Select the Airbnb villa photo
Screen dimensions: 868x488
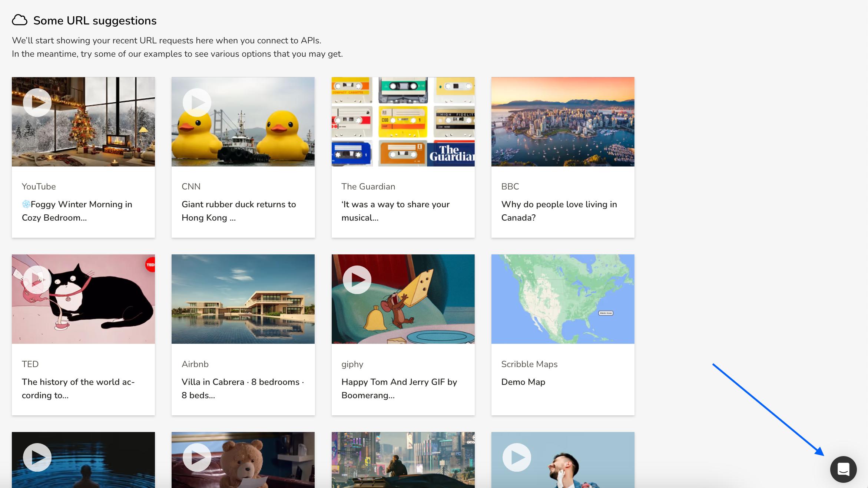click(243, 299)
